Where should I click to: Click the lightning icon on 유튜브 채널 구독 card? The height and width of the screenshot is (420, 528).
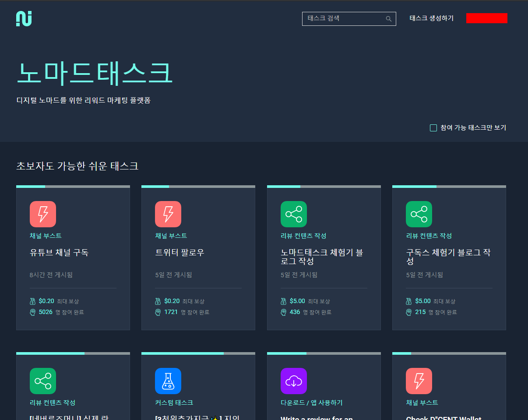pos(43,214)
